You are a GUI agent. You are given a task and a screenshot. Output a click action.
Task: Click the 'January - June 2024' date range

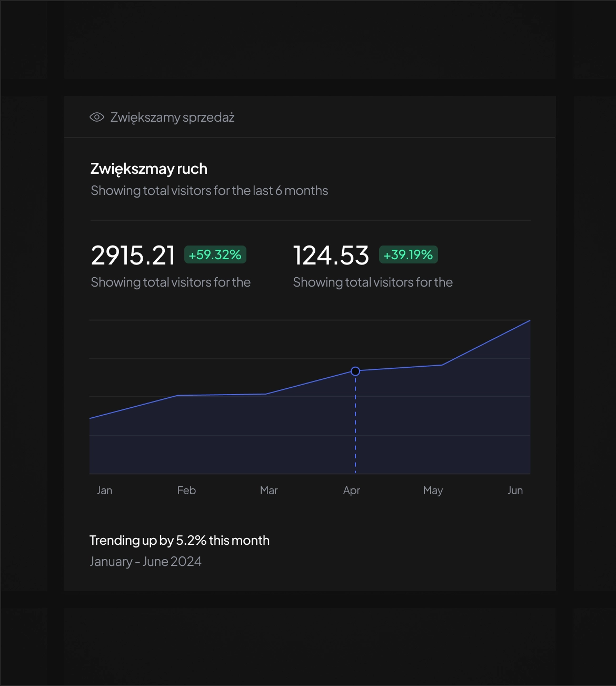pyautogui.click(x=145, y=562)
